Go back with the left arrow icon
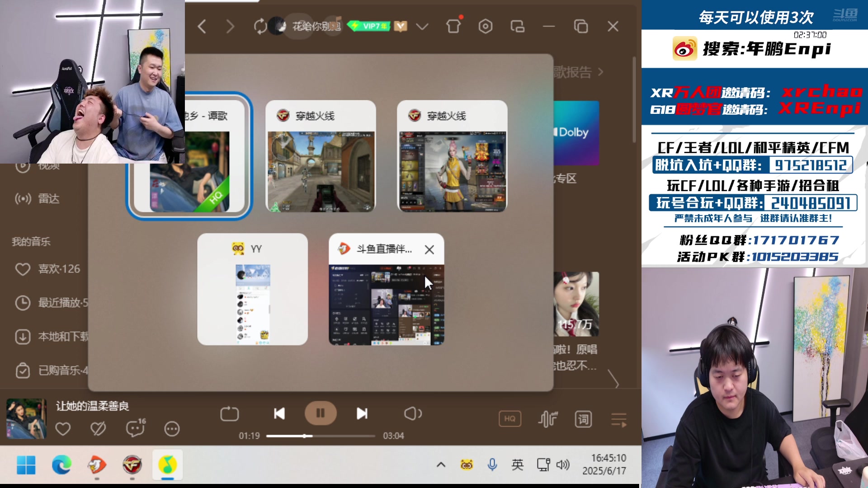The image size is (868, 488). [x=202, y=27]
